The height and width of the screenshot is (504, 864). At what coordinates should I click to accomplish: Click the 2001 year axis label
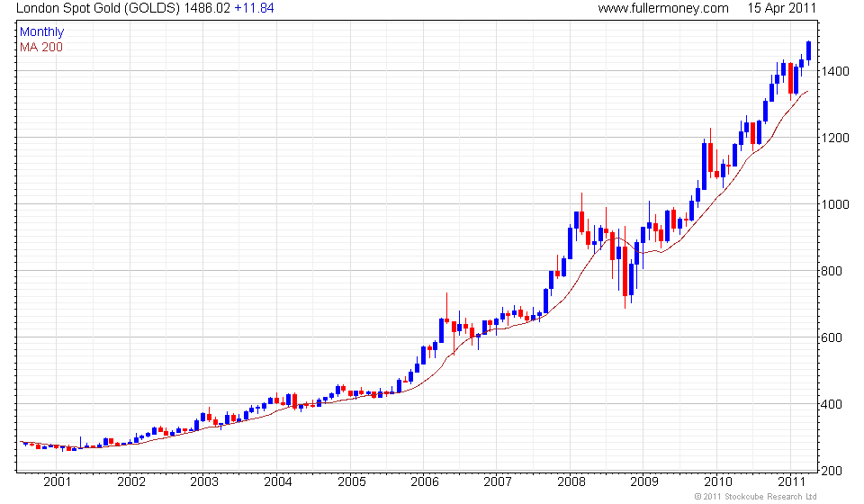click(x=58, y=482)
